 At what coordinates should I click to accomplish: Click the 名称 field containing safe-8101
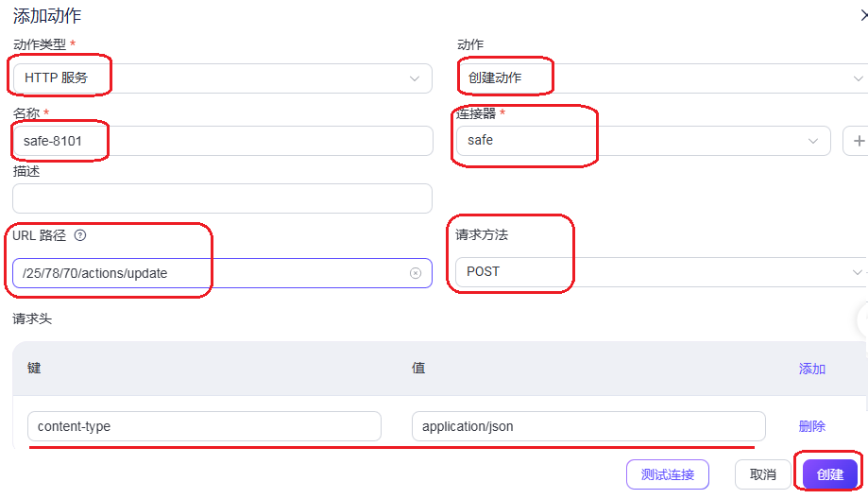pos(222,141)
